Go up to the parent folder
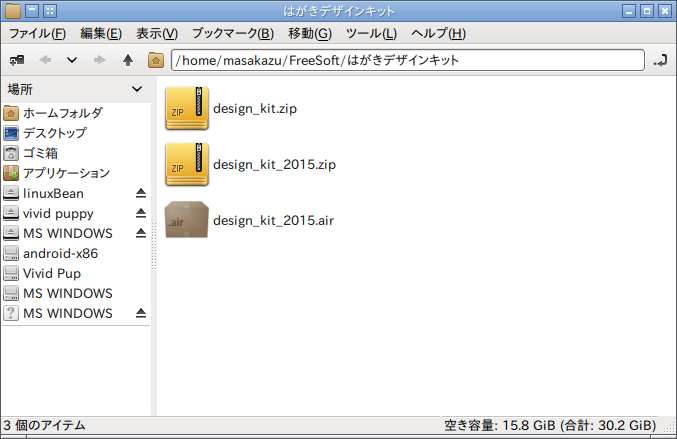Screen dimensions: 677x439 pyautogui.click(x=128, y=60)
